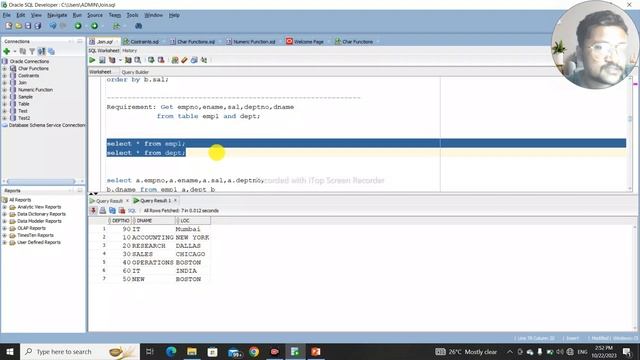Screen dimensions: 640x360
Task: Click the green Forward navigation arrow
Action: [x=94, y=26]
